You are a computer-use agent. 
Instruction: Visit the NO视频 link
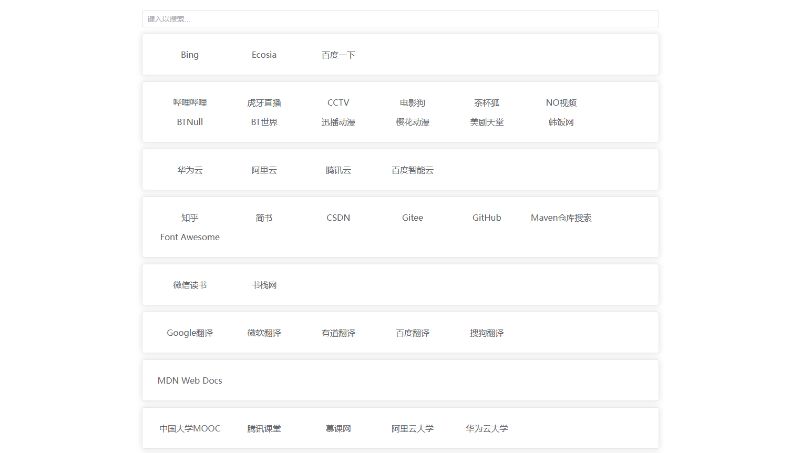pyautogui.click(x=561, y=103)
